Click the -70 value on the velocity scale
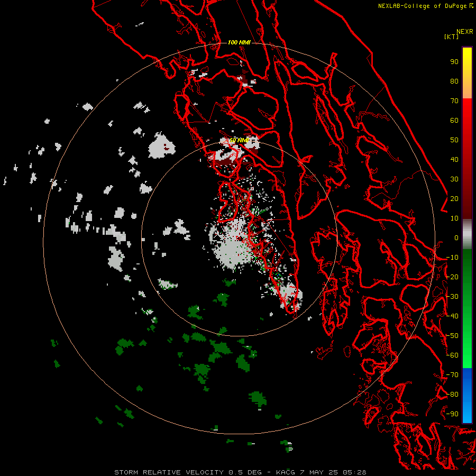Image resolution: width=476 pixels, height=476 pixels. coord(452,375)
